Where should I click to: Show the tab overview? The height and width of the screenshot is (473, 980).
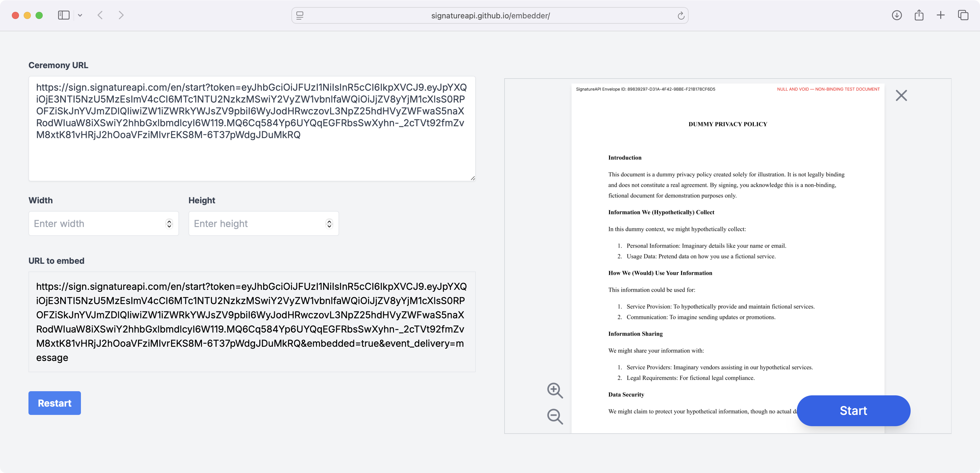point(963,15)
